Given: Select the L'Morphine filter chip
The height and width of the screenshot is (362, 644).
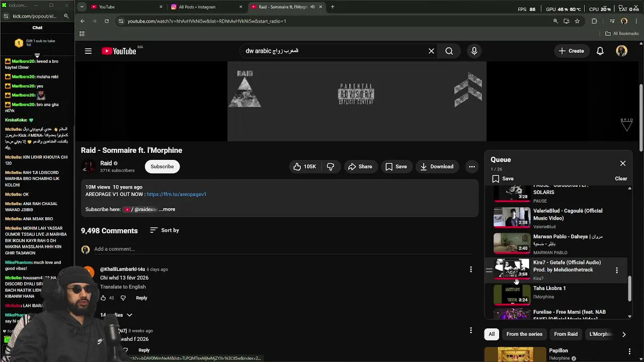Looking at the screenshot, I should pos(600,334).
